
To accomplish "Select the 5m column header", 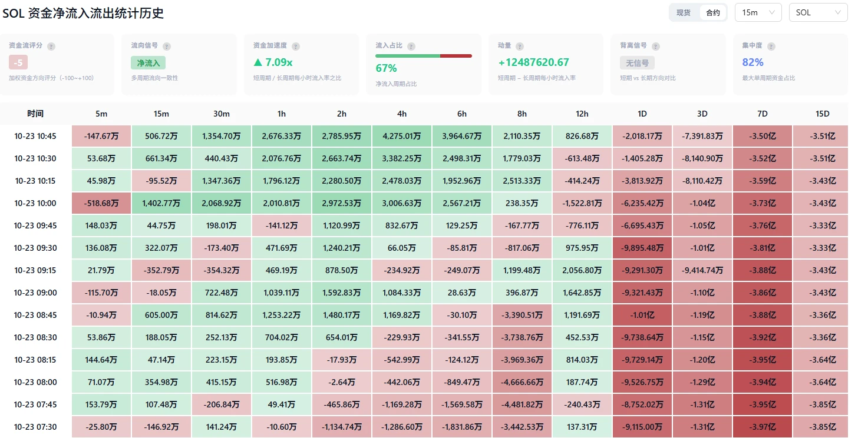I will (101, 114).
